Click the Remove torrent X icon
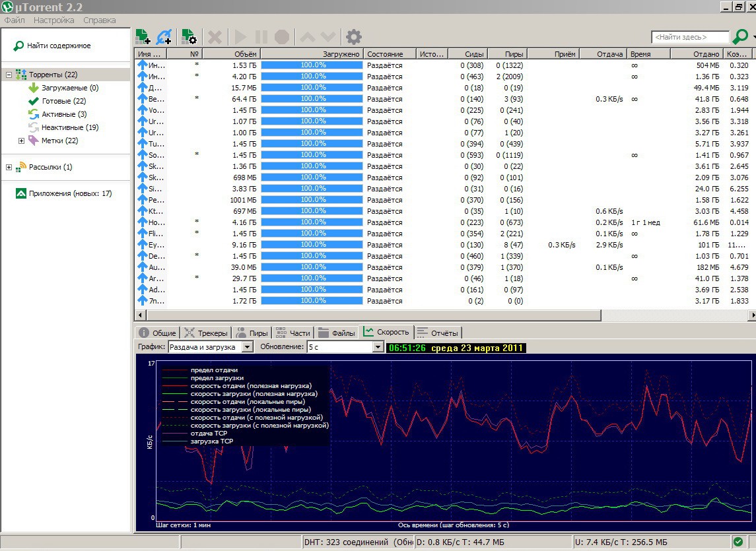This screenshot has width=756, height=551. click(215, 37)
